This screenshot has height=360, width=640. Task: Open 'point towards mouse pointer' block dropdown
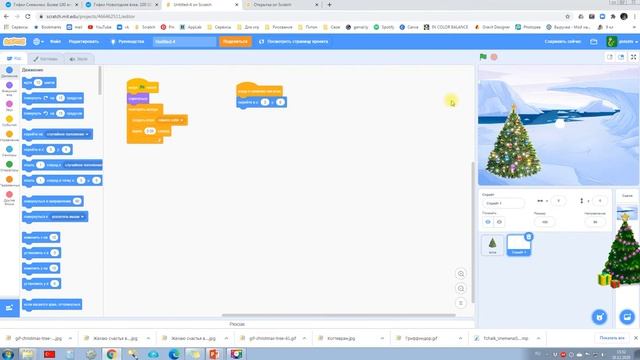67,217
